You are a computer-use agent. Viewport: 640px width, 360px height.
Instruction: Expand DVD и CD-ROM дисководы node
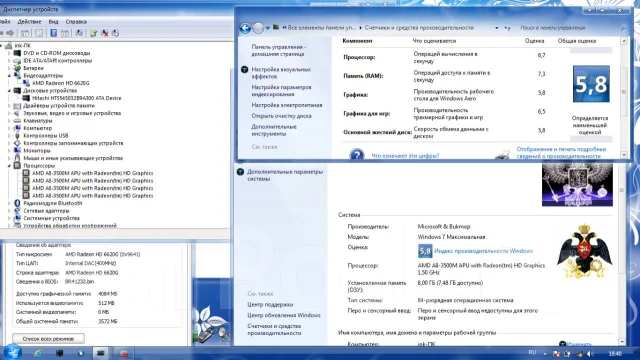(x=9, y=53)
